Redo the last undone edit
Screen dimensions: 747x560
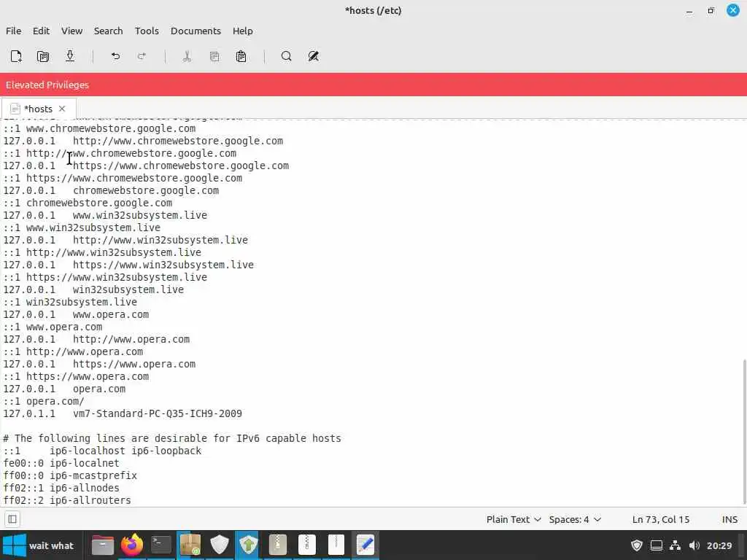coord(142,56)
